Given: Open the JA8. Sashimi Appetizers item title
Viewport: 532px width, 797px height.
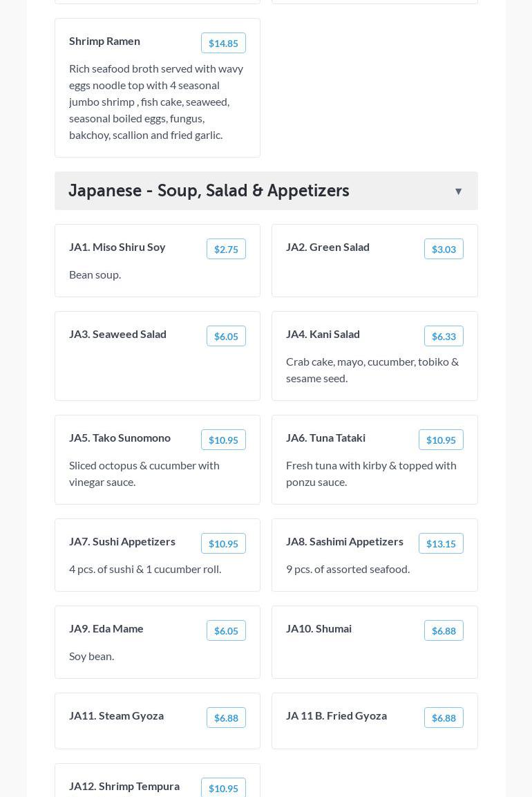Looking at the screenshot, I should coord(344,541).
